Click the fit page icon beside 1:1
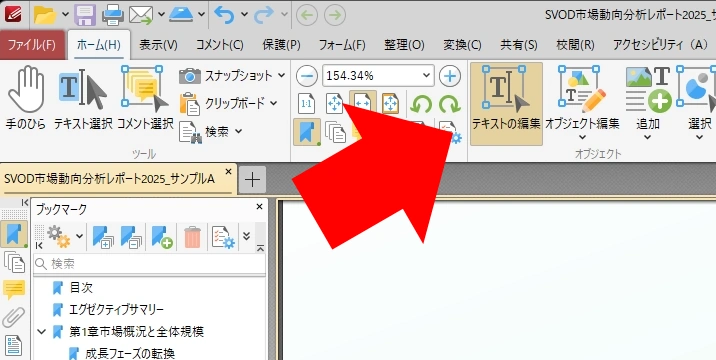This screenshot has height=360, width=716. pos(335,104)
